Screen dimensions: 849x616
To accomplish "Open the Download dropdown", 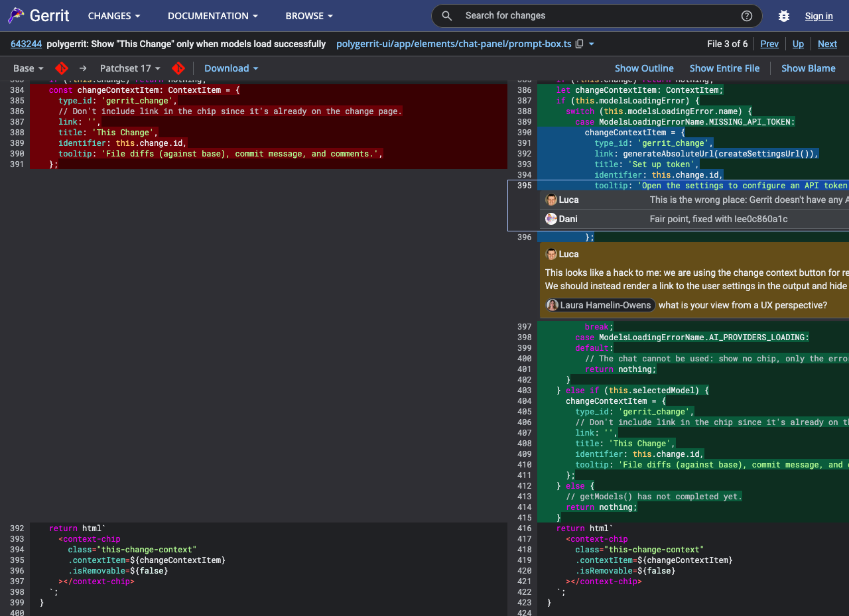I will pyautogui.click(x=231, y=68).
